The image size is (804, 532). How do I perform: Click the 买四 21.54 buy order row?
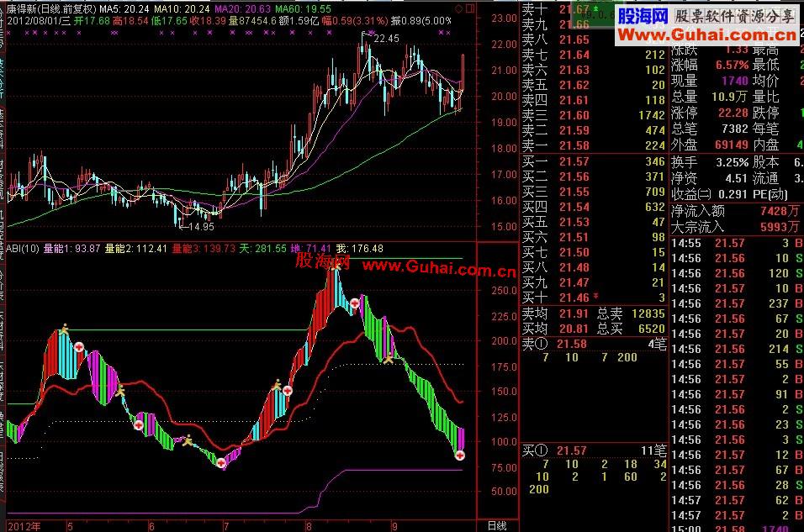click(593, 207)
